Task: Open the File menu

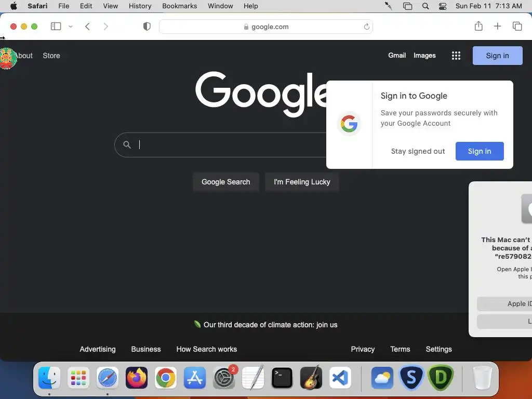Action: 64,6
